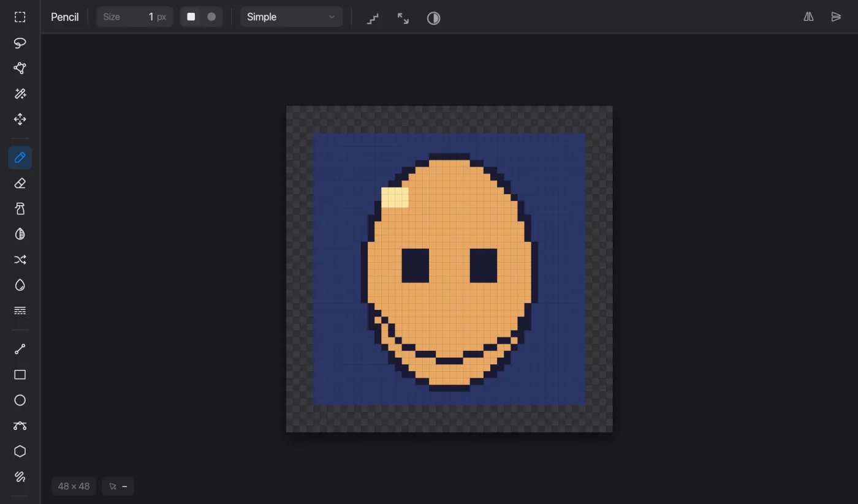Viewport: 858px width, 504px height.
Task: Click the Pencil tool name label
Action: click(x=64, y=17)
